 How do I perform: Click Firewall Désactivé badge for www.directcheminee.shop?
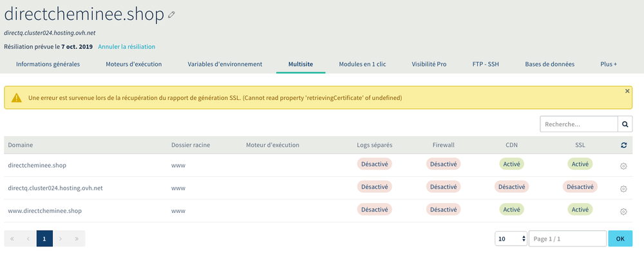pos(443,210)
